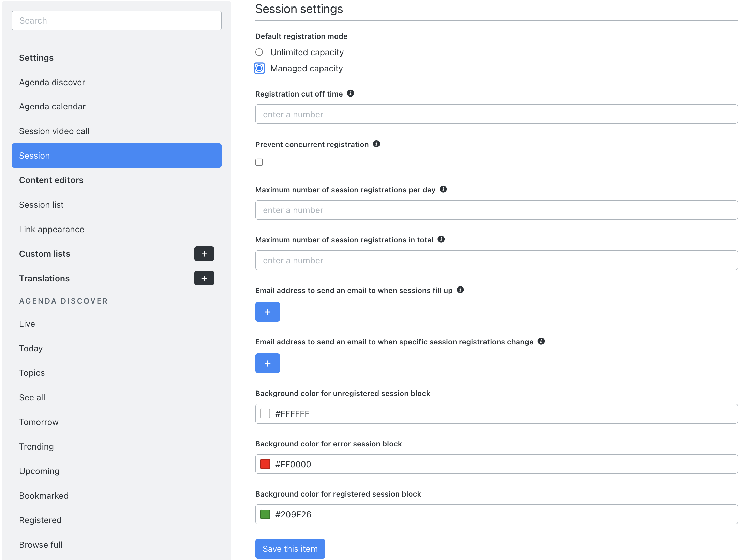Open the Registration cut off time info tooltip
This screenshot has height=560, width=744.
pyautogui.click(x=351, y=93)
